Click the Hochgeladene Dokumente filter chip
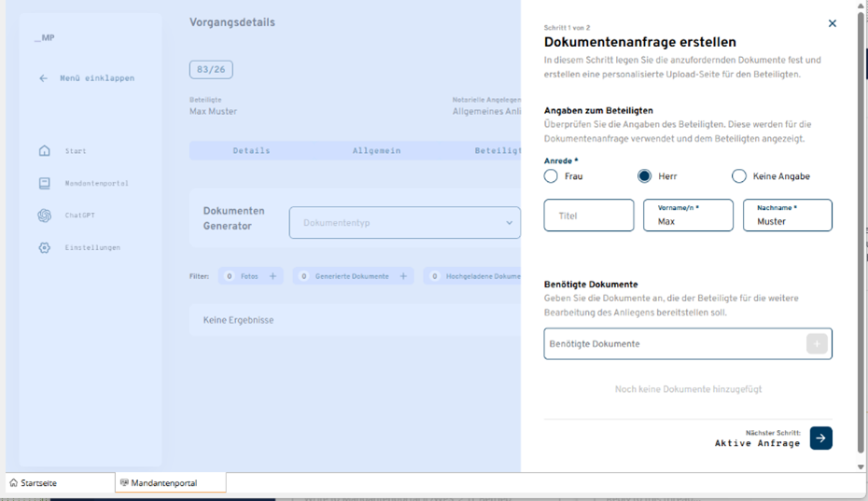Viewport: 868px width, 501px height. click(472, 275)
